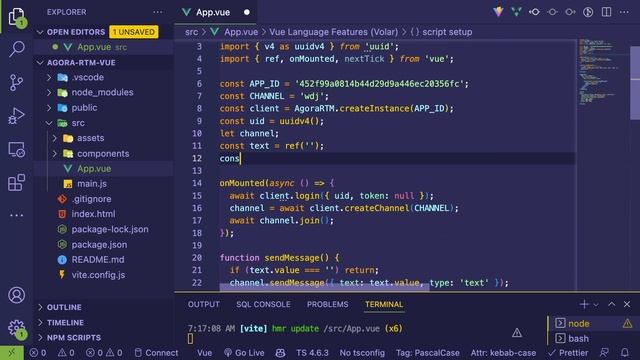
Task: Click the remote window indicator in status bar
Action: (12, 353)
